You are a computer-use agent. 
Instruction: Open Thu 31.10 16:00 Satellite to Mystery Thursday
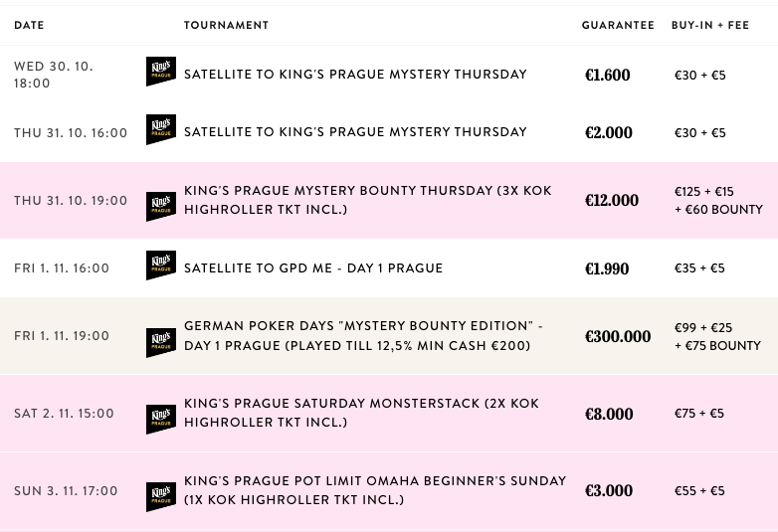tap(355, 132)
